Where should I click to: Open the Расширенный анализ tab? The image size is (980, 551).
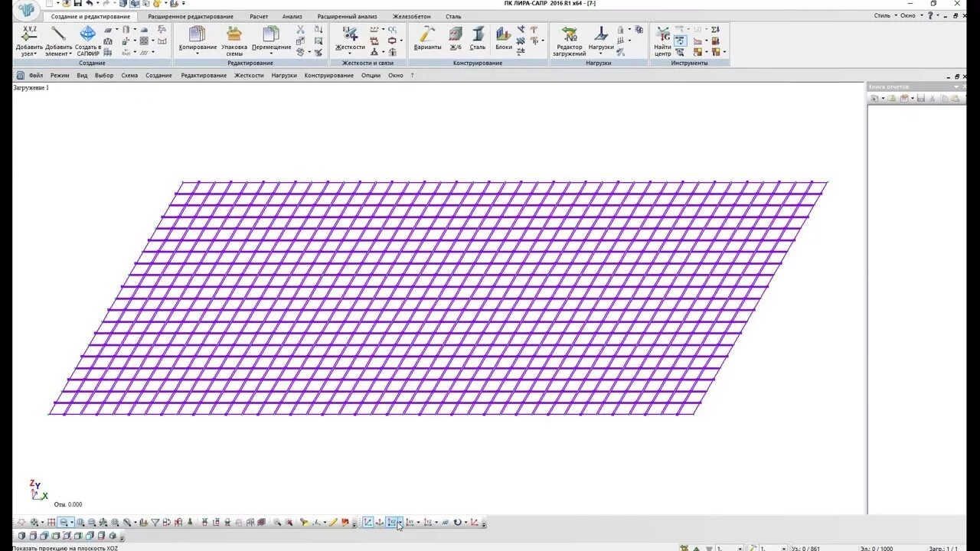pyautogui.click(x=347, y=16)
